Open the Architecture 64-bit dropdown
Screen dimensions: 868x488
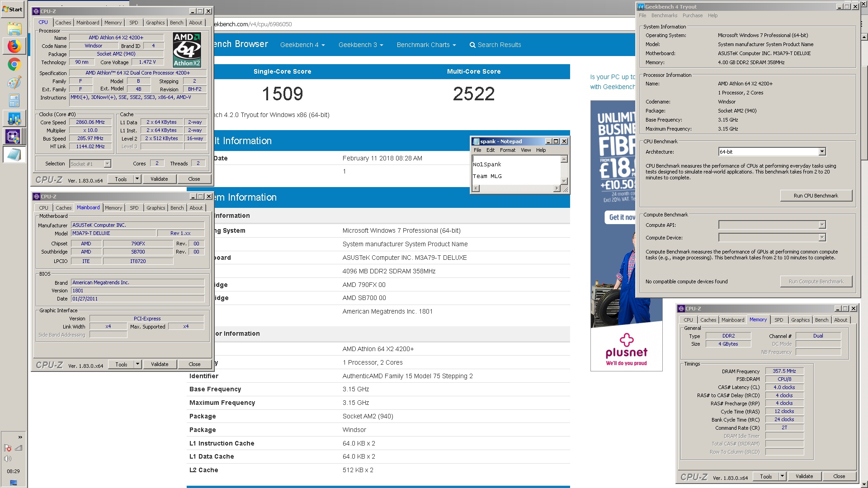(822, 152)
